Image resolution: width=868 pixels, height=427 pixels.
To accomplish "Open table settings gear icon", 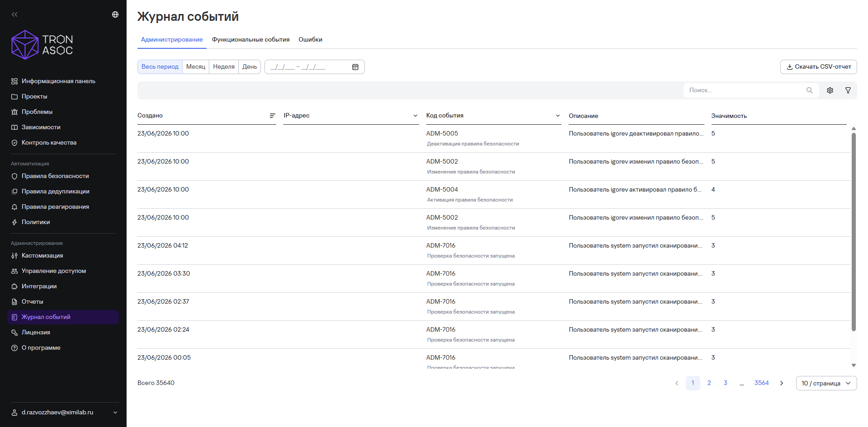I will (x=830, y=90).
